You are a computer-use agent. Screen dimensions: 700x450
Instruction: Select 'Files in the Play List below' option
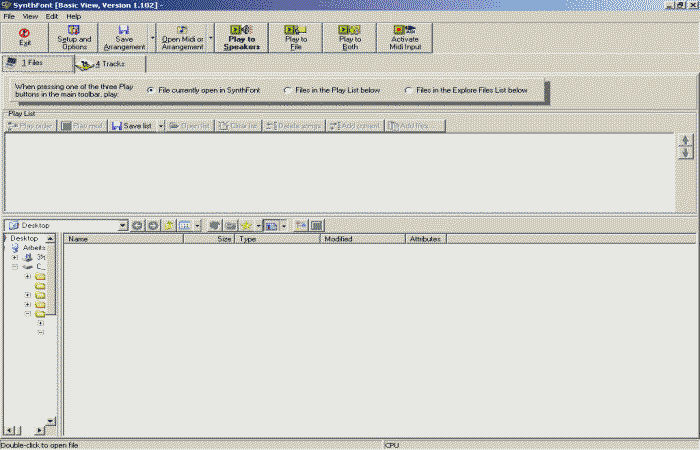click(x=288, y=90)
